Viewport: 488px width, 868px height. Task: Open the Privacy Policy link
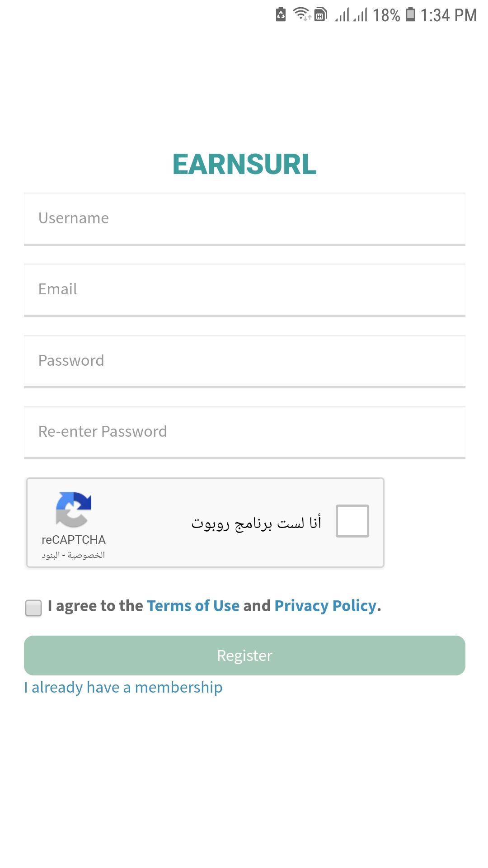pyautogui.click(x=325, y=606)
